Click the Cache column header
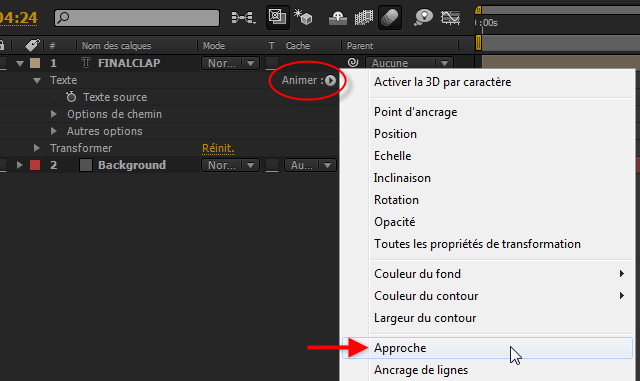640x381 pixels. coord(298,46)
